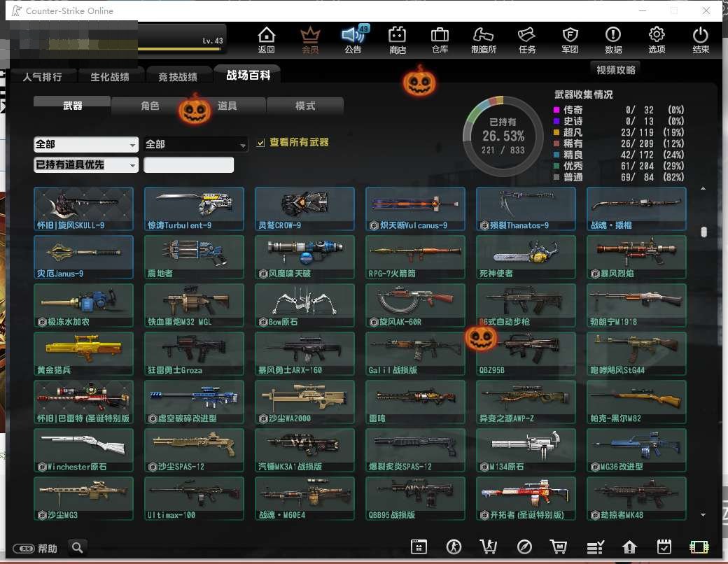
Task: Uncheck the 查看所有武器 checkbox
Action: pyautogui.click(x=261, y=143)
